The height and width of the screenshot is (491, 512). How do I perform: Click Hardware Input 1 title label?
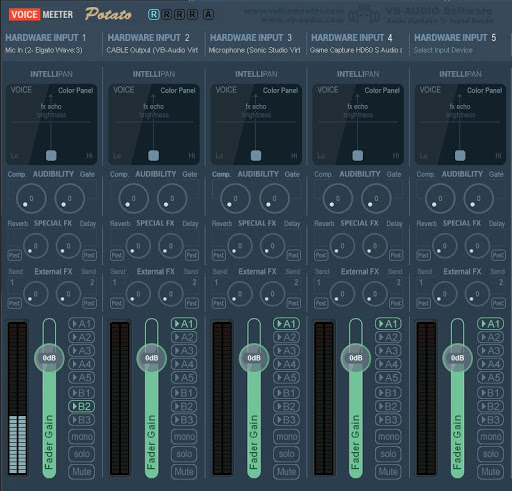click(46, 38)
